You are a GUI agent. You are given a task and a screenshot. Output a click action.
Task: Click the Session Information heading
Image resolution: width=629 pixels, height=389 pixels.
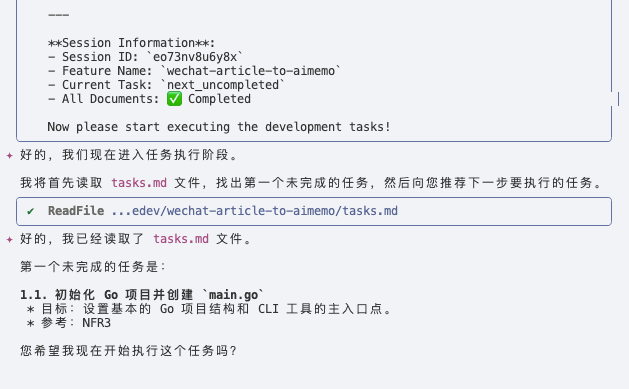pyautogui.click(x=131, y=43)
